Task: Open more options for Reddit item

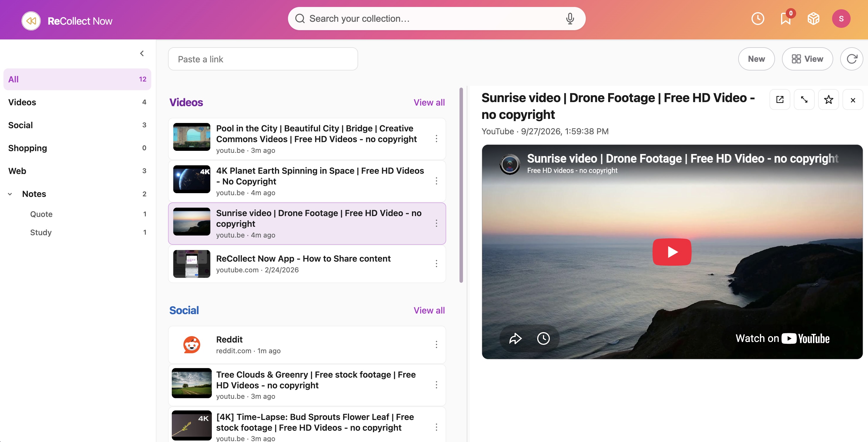Action: point(436,345)
